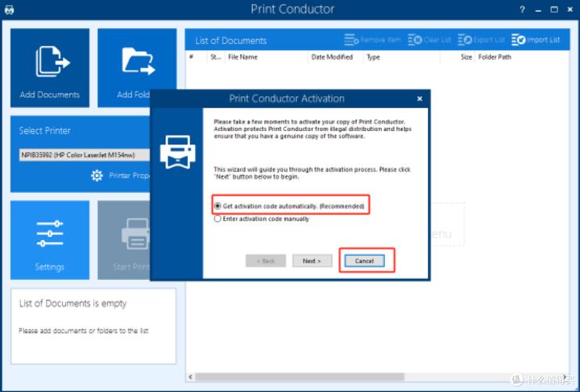
Task: Click the greyed Start Printing tile
Action: (124, 240)
